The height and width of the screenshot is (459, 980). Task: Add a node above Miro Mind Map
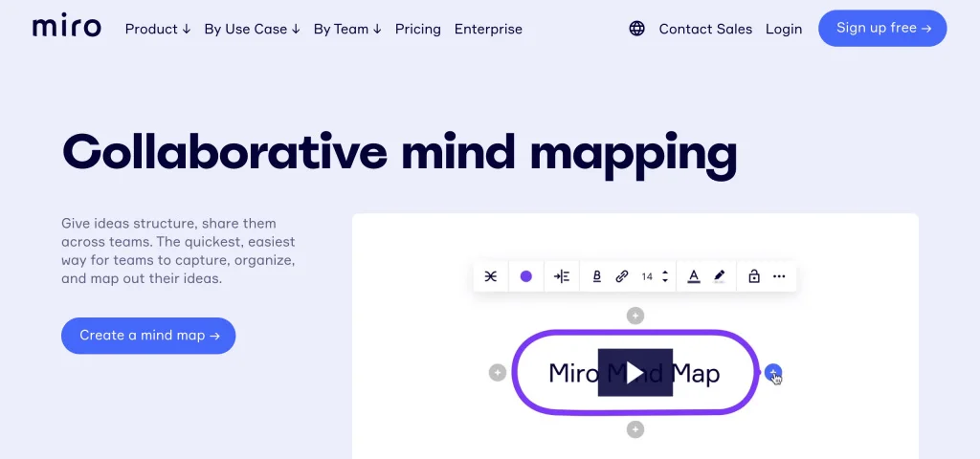click(635, 316)
